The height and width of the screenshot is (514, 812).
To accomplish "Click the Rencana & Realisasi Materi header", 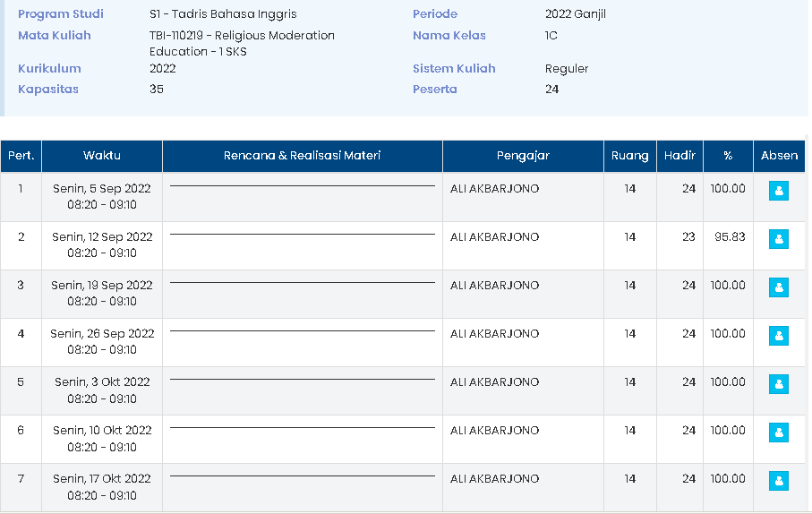I will (x=302, y=156).
